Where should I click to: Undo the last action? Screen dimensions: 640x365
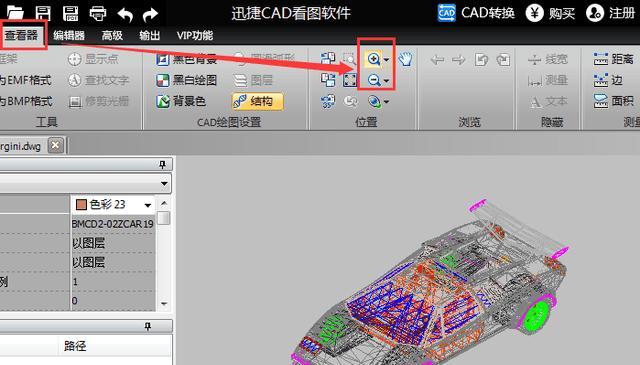point(125,15)
